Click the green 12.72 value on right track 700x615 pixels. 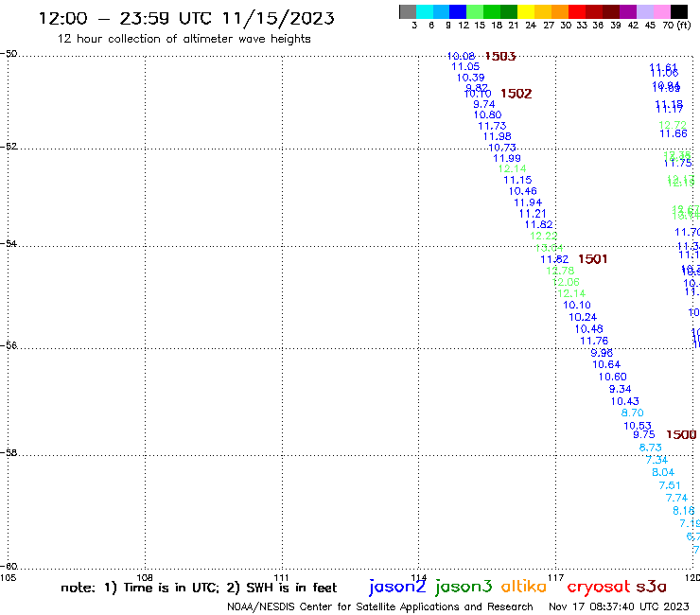coord(673,125)
